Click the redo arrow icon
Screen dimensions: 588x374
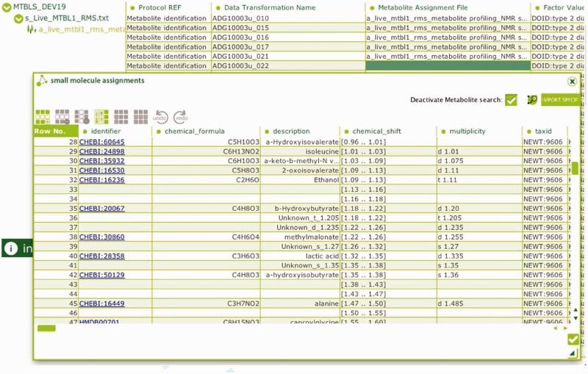click(x=180, y=118)
